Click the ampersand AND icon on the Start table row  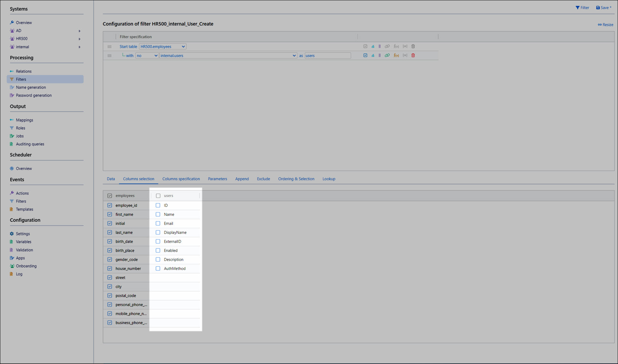(x=373, y=46)
